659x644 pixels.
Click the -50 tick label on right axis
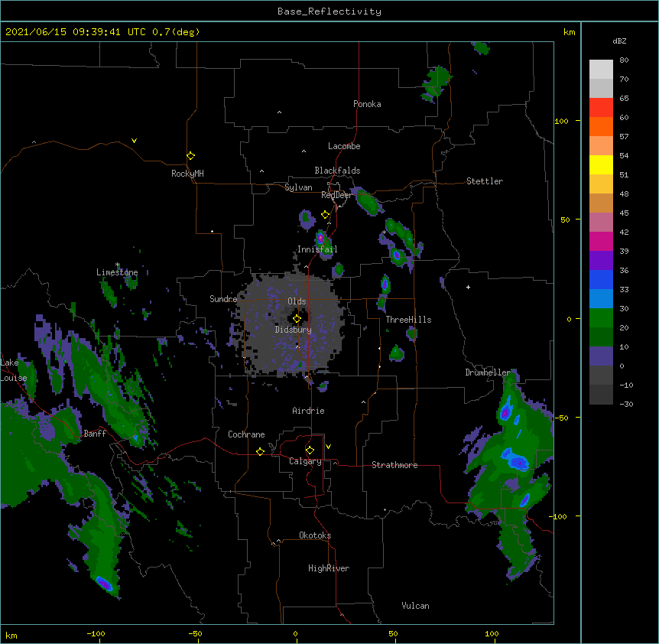pos(561,418)
